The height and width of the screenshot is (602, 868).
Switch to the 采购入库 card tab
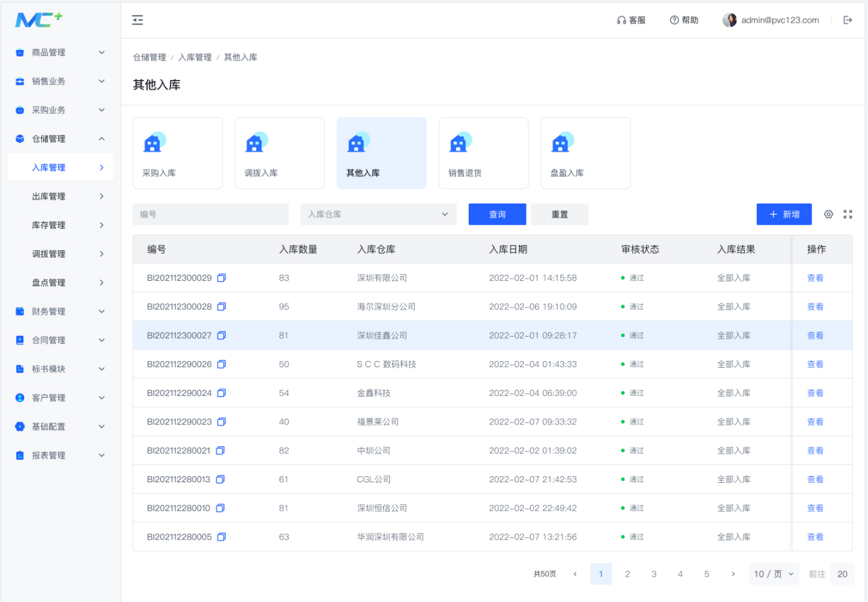(178, 153)
